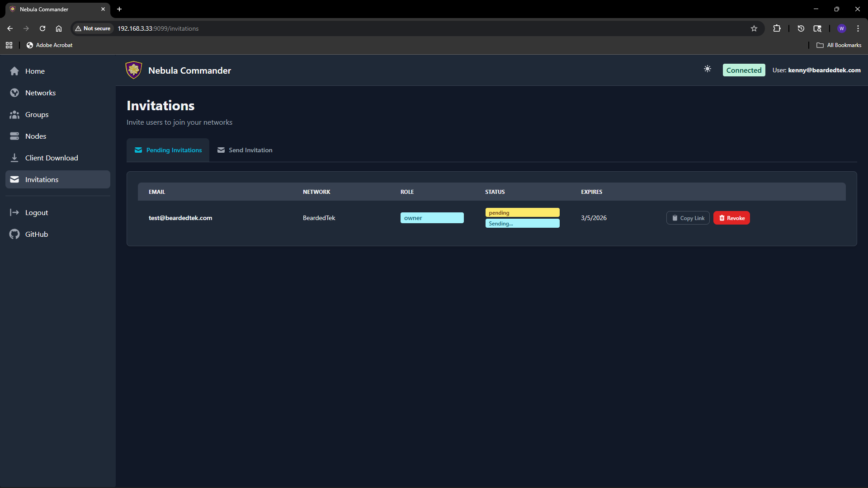Click the GitHub logo icon
The image size is (868, 488).
tap(14, 234)
